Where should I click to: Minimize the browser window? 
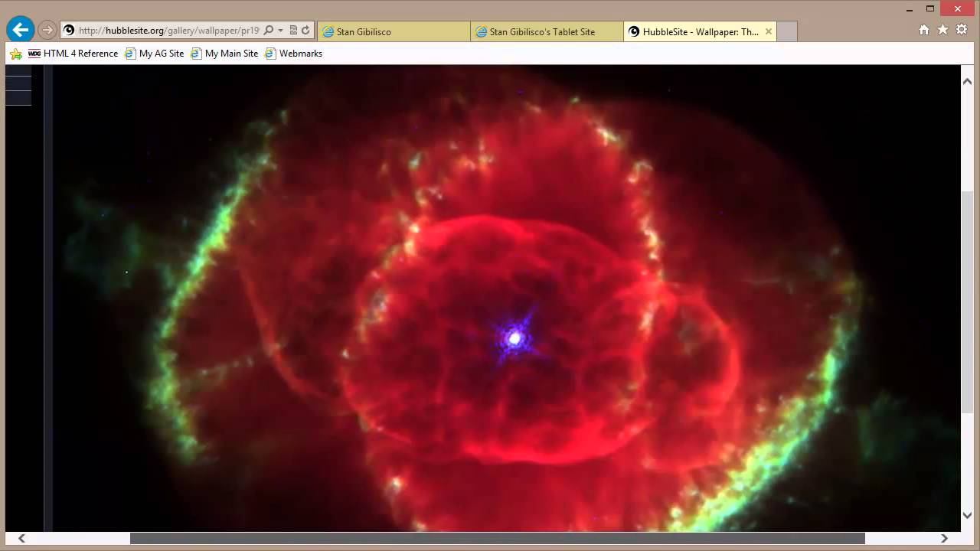908,8
